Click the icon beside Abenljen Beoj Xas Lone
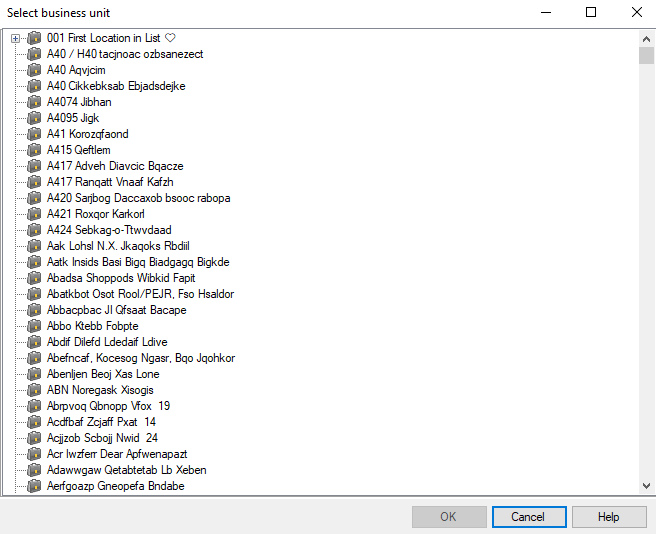Screen dimensions: 656x534 (34, 374)
